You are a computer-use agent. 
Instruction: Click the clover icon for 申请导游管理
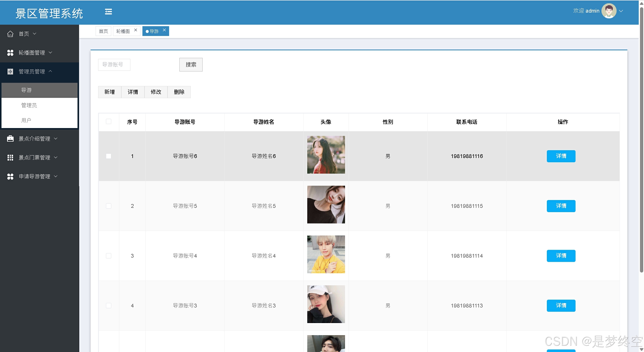click(10, 176)
